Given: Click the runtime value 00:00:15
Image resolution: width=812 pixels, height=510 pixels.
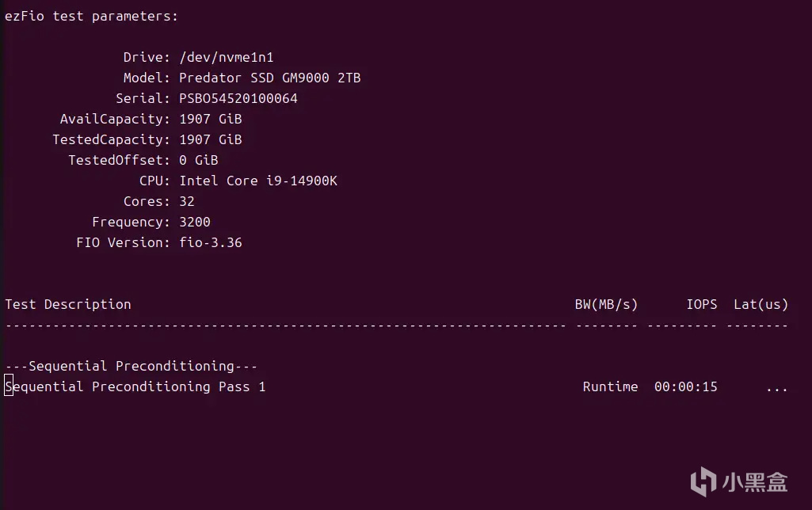Looking at the screenshot, I should click(x=686, y=386).
